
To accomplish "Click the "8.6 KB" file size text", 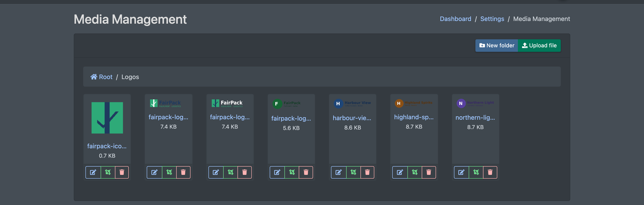I will coord(352,128).
